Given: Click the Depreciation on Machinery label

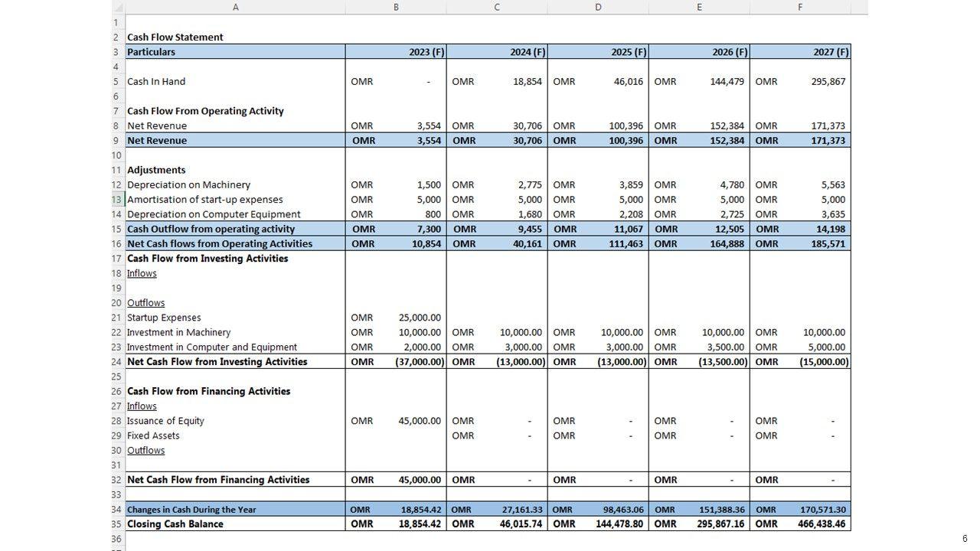Looking at the screenshot, I should click(x=188, y=184).
